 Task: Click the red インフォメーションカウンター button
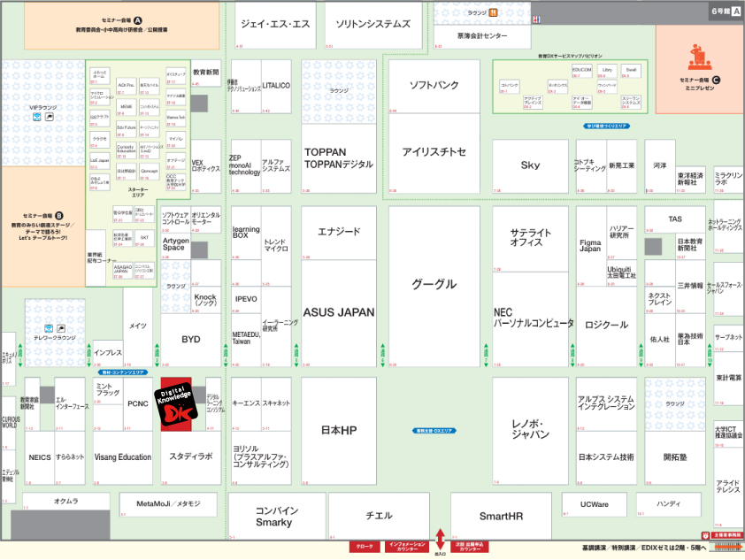pos(407,547)
